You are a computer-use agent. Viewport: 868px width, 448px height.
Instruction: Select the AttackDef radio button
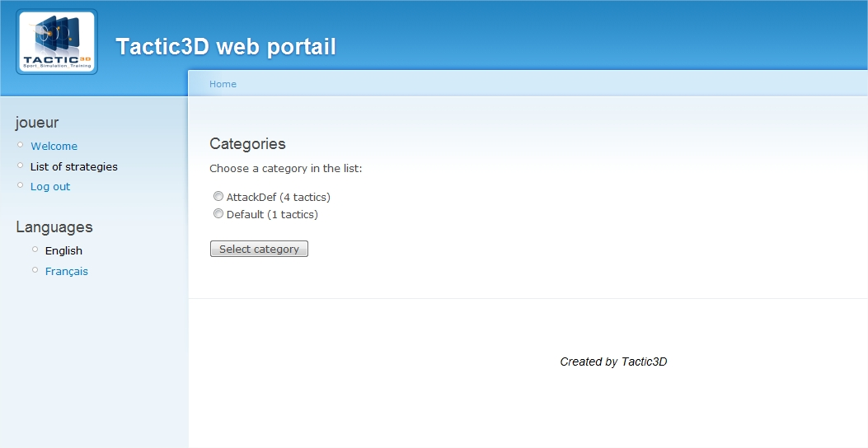click(x=218, y=197)
